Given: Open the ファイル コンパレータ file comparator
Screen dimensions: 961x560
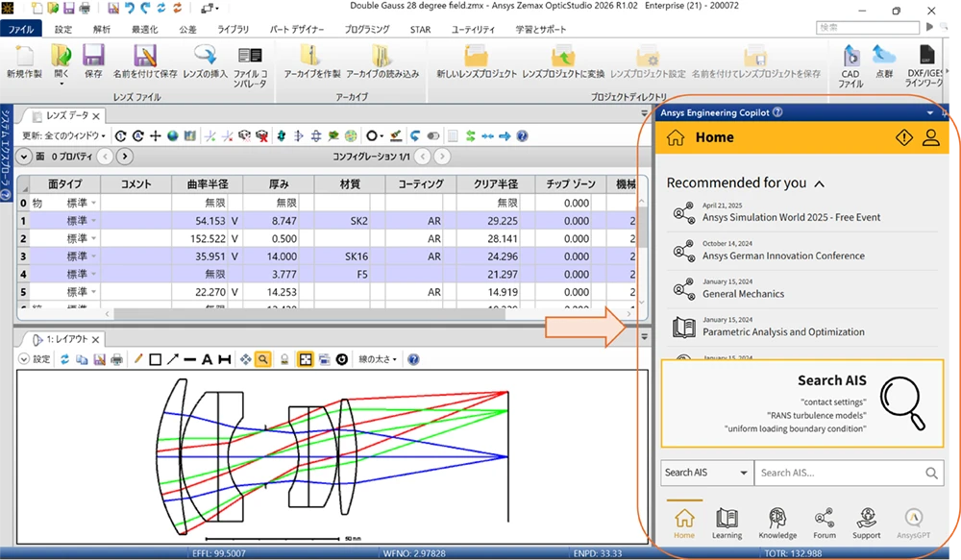Looking at the screenshot, I should pyautogui.click(x=250, y=56).
